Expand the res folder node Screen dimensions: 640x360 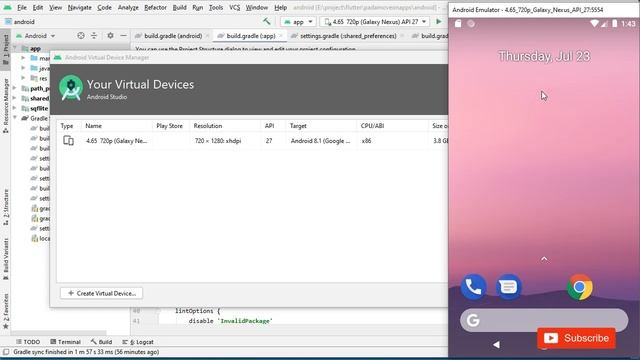pos(24,78)
